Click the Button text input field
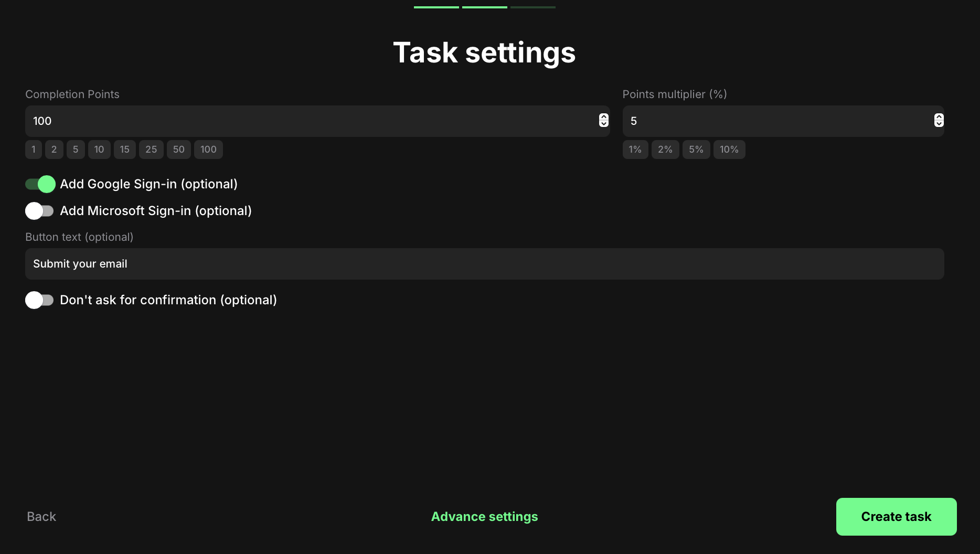980x554 pixels. (484, 264)
